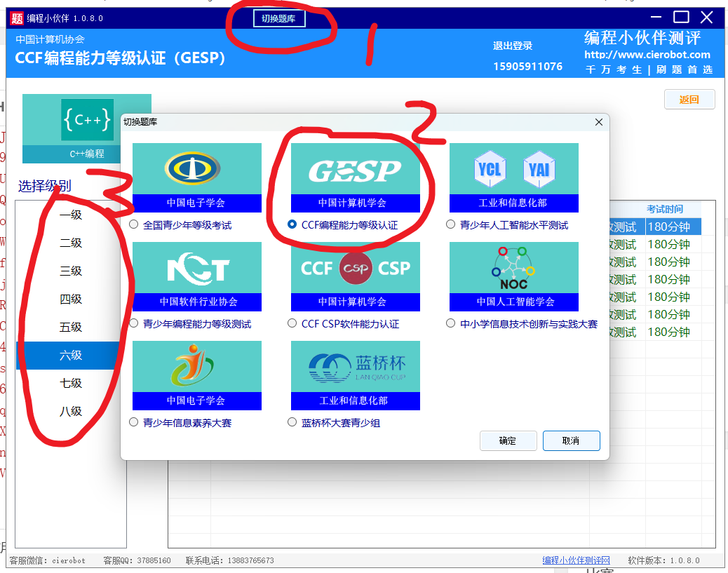The image size is (728, 573).
Task: Select 中小学信息技术创新与实践大赛 radio button
Action: (450, 323)
